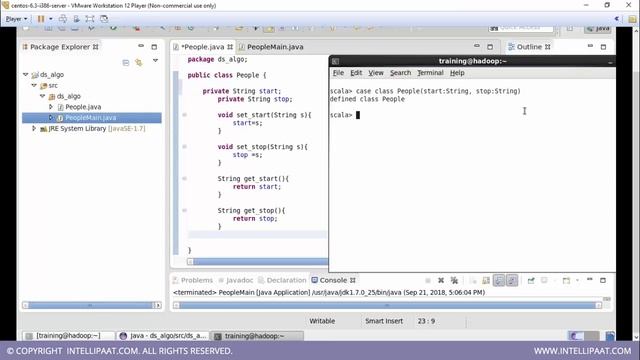Toggle Link with Editor in Package Explorer
The height and width of the screenshot is (360, 640).
139,62
